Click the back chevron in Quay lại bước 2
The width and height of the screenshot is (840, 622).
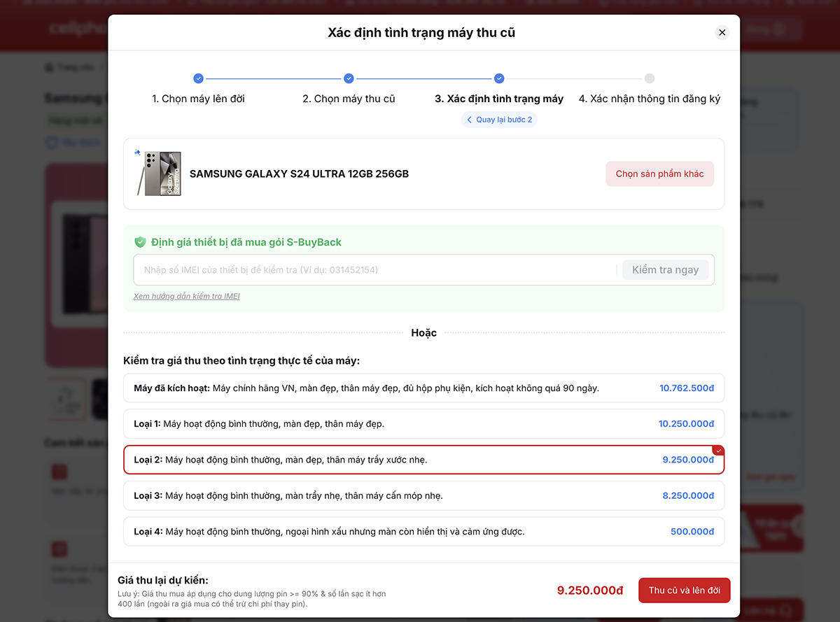point(469,120)
